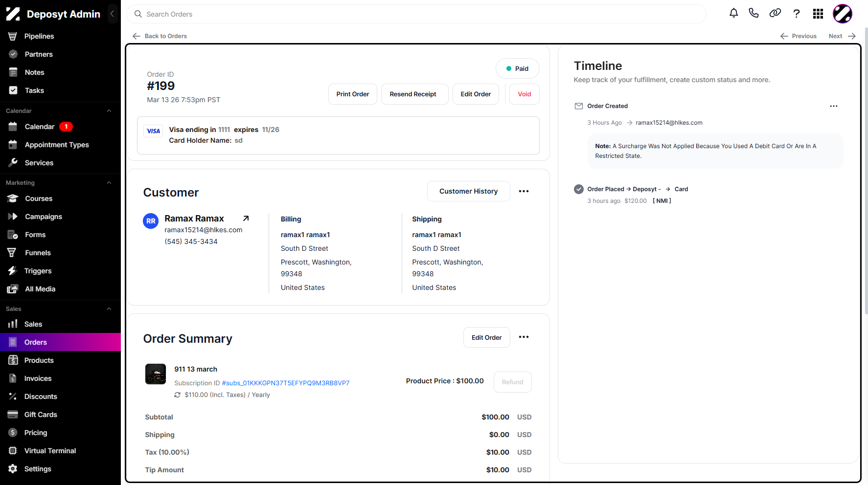Collapse the Marketing sidebar section
The width and height of the screenshot is (868, 485).
tap(109, 183)
